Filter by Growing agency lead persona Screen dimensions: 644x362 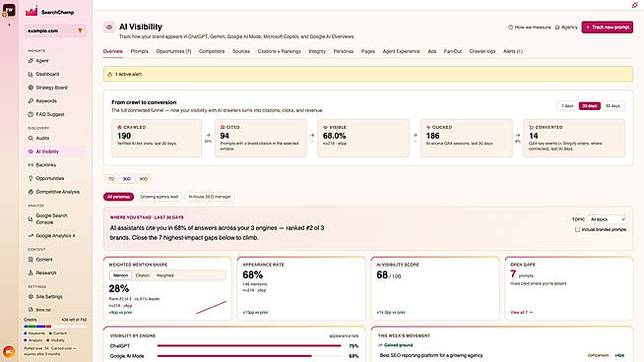point(159,197)
